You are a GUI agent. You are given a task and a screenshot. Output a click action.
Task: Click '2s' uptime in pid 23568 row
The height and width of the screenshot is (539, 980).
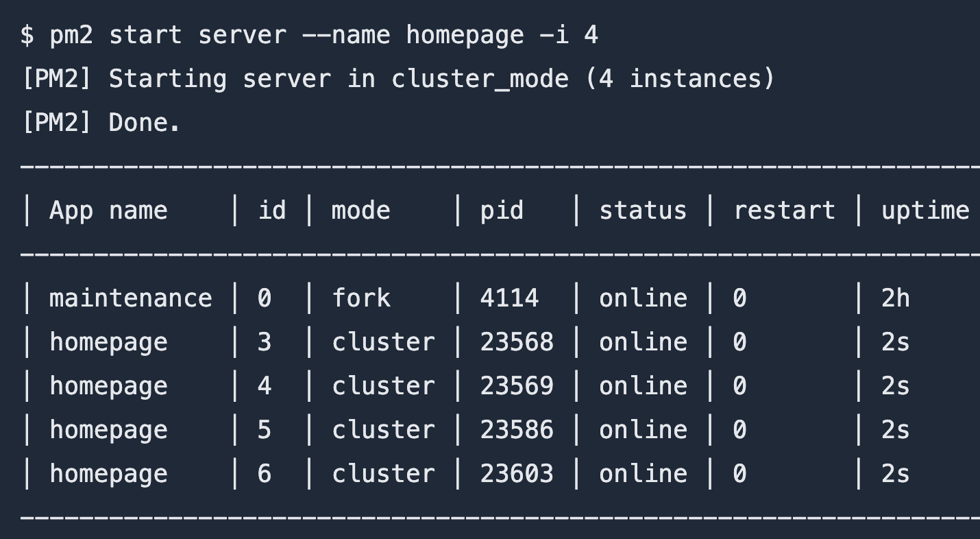[x=896, y=342]
